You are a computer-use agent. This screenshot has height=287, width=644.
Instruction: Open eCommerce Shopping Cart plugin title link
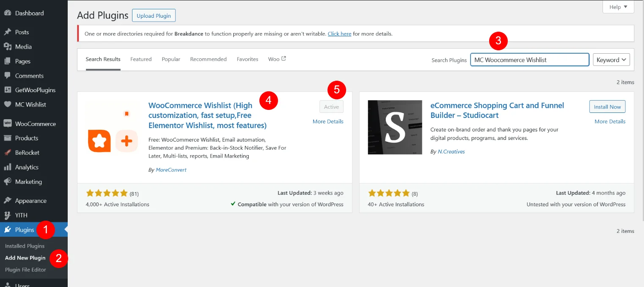(x=497, y=110)
